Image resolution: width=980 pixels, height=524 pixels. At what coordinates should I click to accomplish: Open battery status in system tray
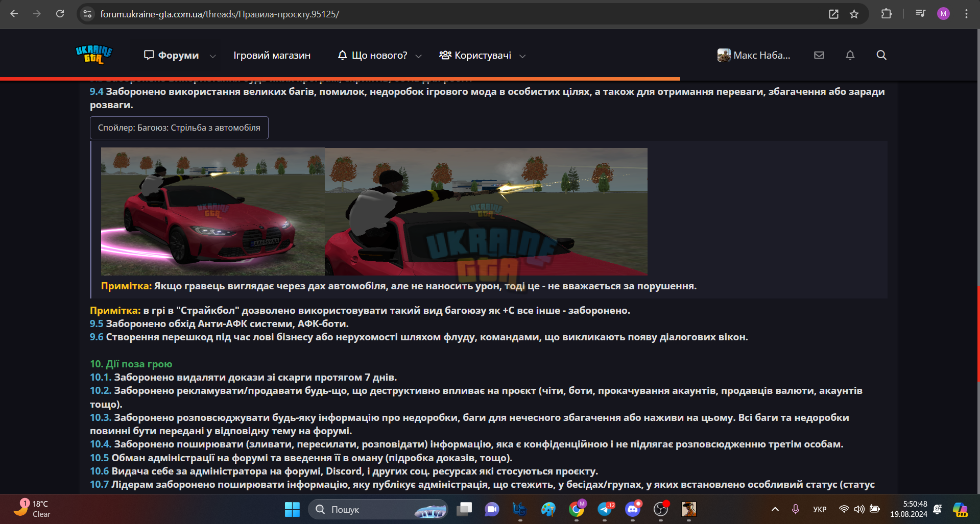click(x=875, y=509)
